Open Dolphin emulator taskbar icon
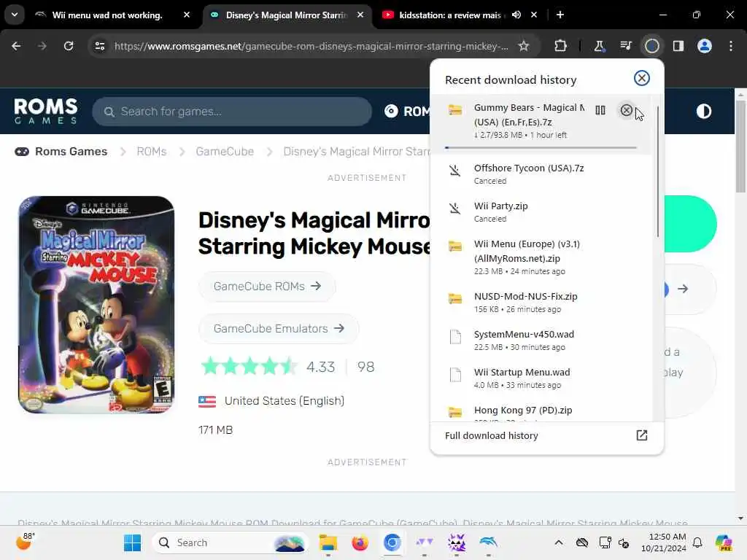This screenshot has height=560, width=747. coord(488,542)
